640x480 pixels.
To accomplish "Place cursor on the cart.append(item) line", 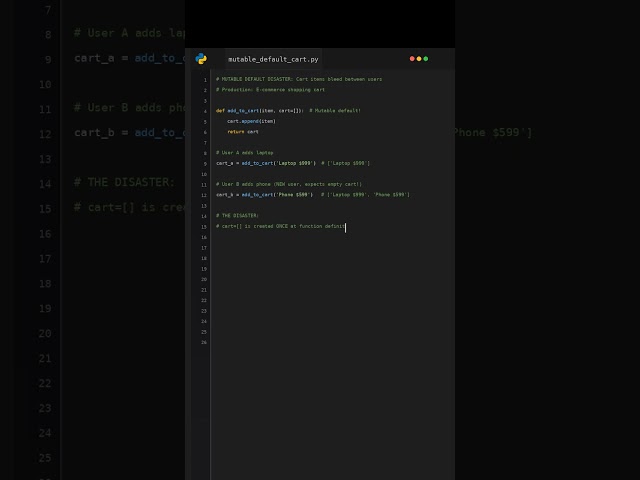I will coord(251,121).
